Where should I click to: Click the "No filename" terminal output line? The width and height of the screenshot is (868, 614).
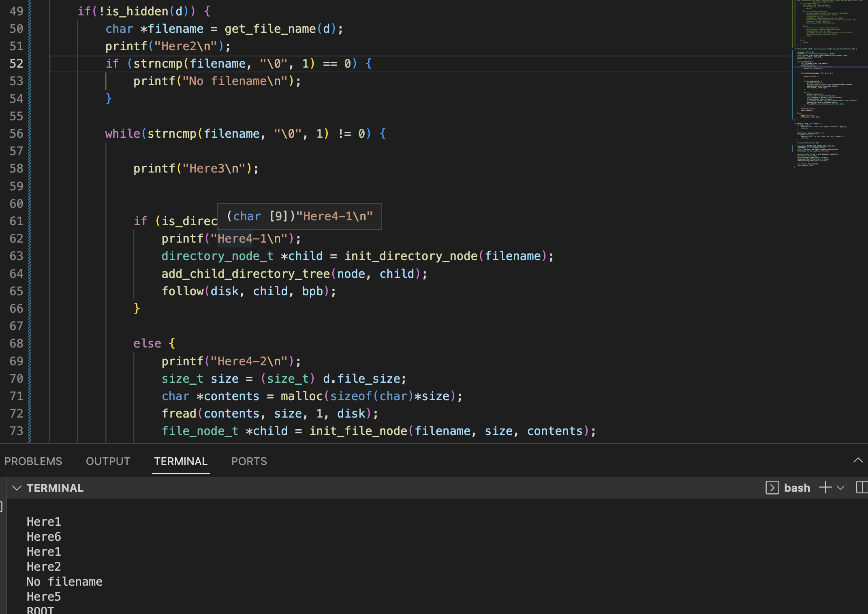coord(64,582)
